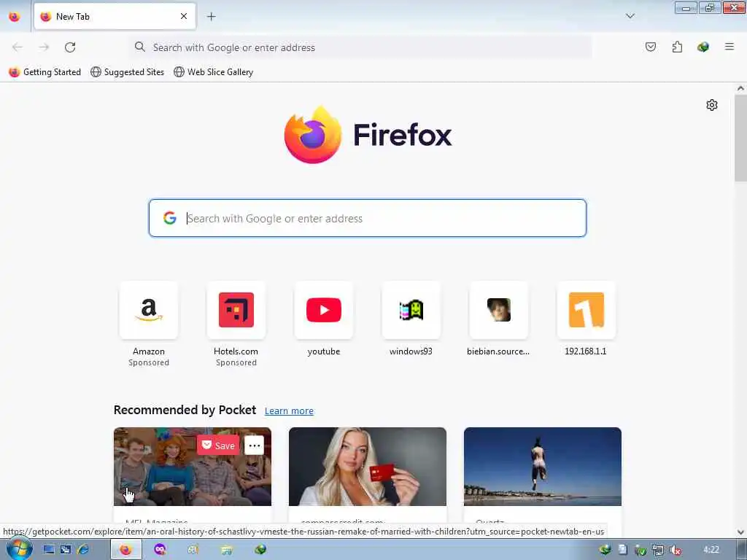
Task: Open Save to Pocket toolbar icon
Action: (650, 47)
